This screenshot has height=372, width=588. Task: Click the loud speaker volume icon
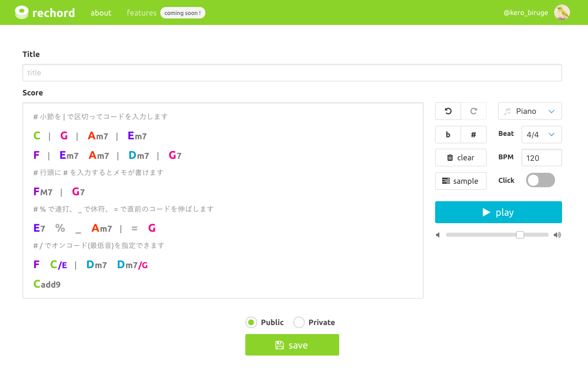click(557, 235)
